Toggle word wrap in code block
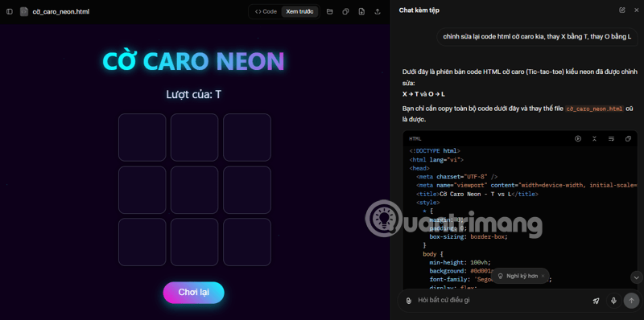The image size is (644, 320). coord(611,138)
